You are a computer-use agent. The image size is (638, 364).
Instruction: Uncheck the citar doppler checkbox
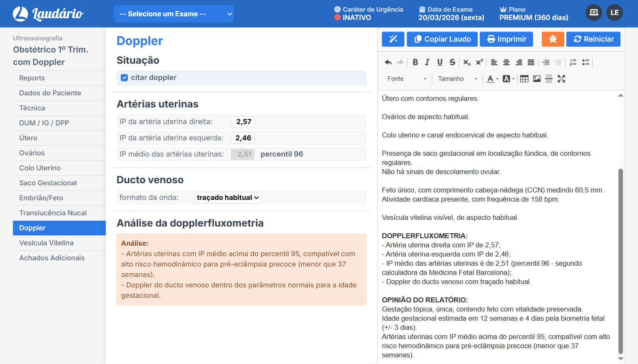(124, 77)
